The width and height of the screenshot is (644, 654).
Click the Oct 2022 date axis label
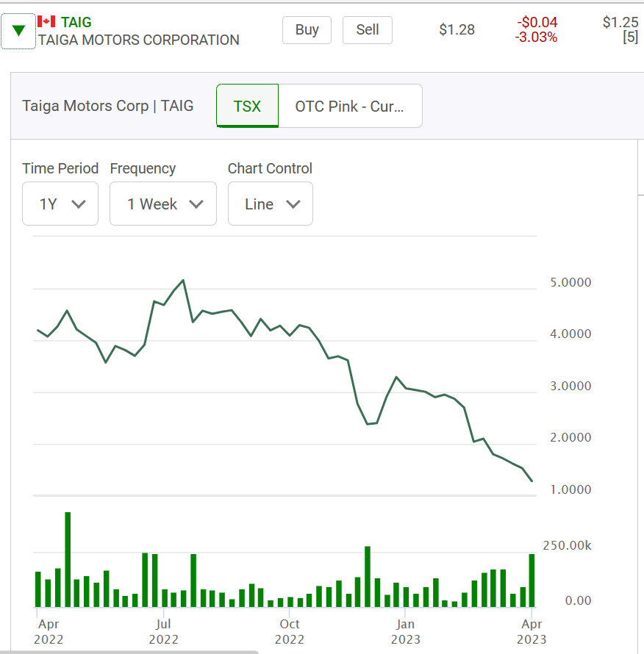(x=289, y=631)
